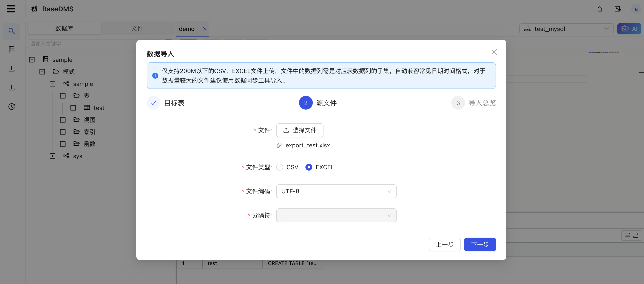Close the 数据导入 dialog
Viewport: 644px width, 284px height.
[494, 52]
